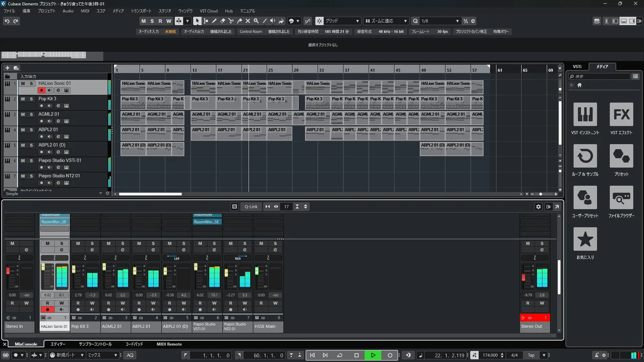The image size is (644, 362).
Task: Click the Stereo Out channel fader
Action: 523,278
